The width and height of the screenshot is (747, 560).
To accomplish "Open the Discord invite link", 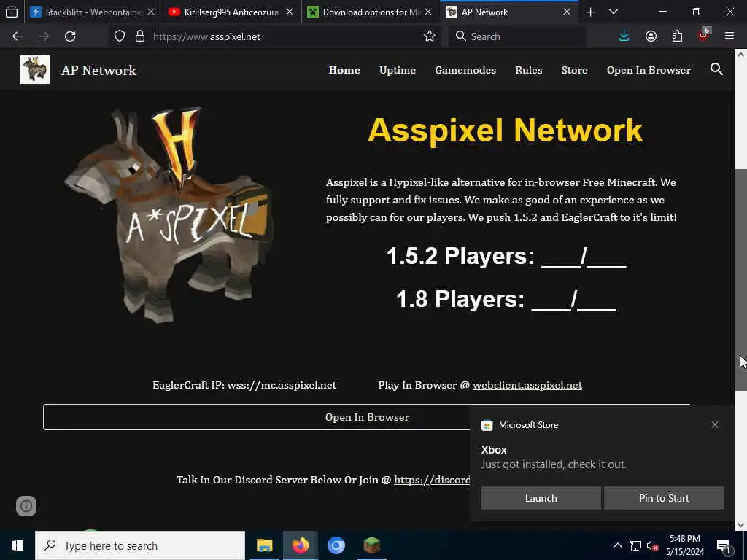I will (432, 480).
